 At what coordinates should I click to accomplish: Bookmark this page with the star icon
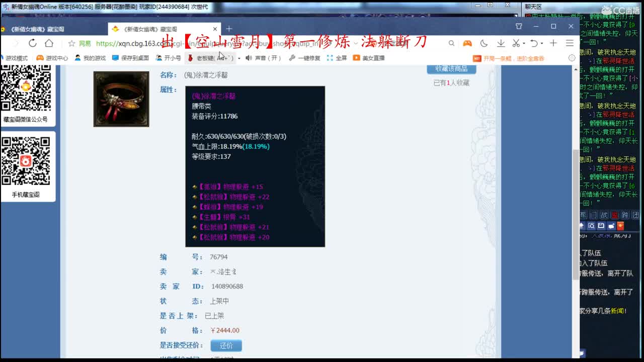tap(71, 44)
